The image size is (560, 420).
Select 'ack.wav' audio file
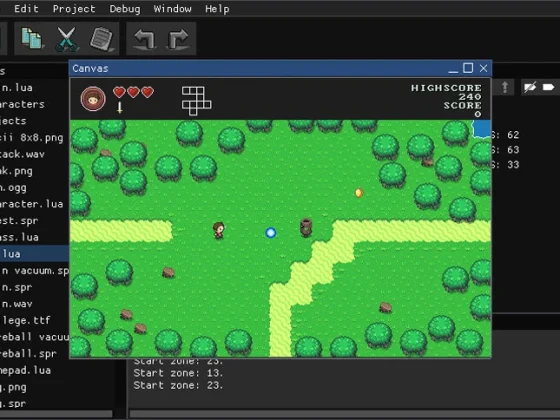point(22,154)
